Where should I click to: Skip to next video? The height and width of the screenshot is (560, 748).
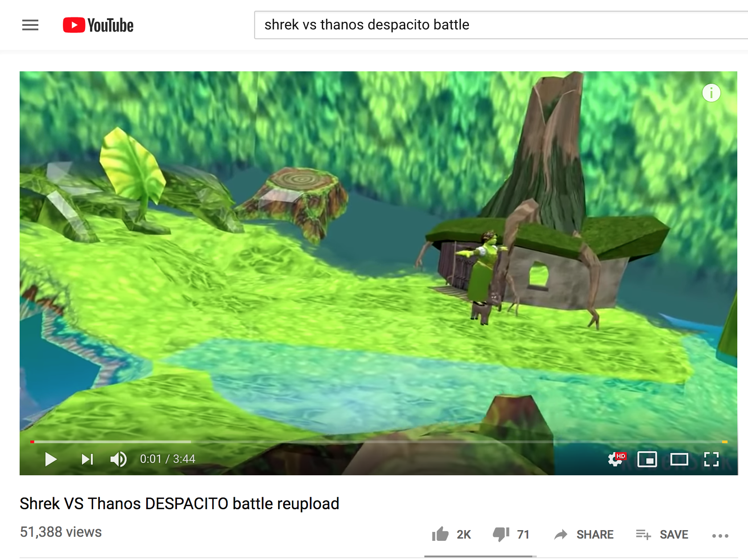click(87, 459)
